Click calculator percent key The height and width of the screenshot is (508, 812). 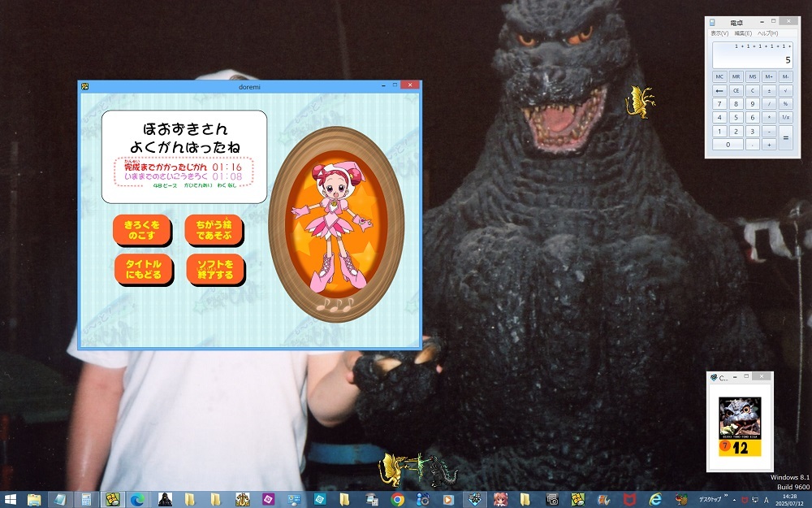tap(785, 104)
